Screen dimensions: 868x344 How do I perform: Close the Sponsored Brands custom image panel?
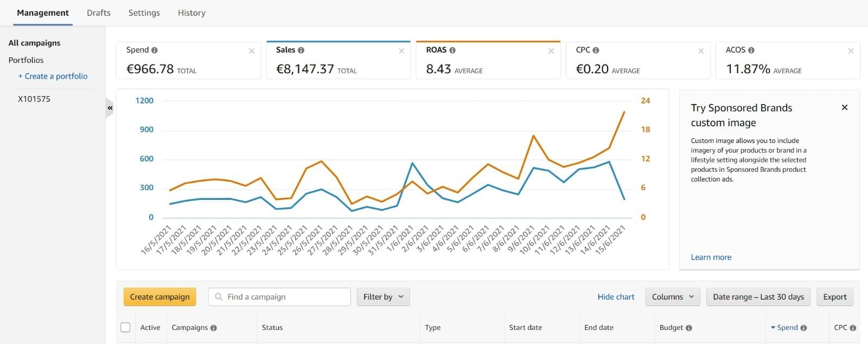[844, 107]
